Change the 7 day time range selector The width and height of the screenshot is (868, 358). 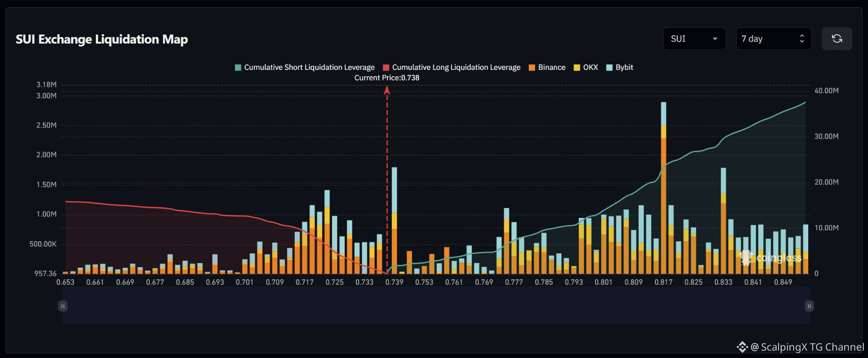(x=774, y=39)
